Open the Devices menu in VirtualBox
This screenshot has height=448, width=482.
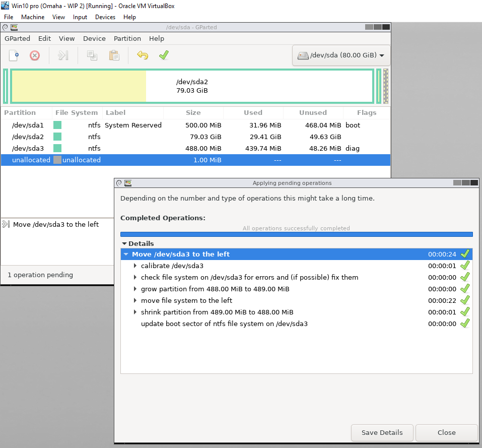click(105, 17)
